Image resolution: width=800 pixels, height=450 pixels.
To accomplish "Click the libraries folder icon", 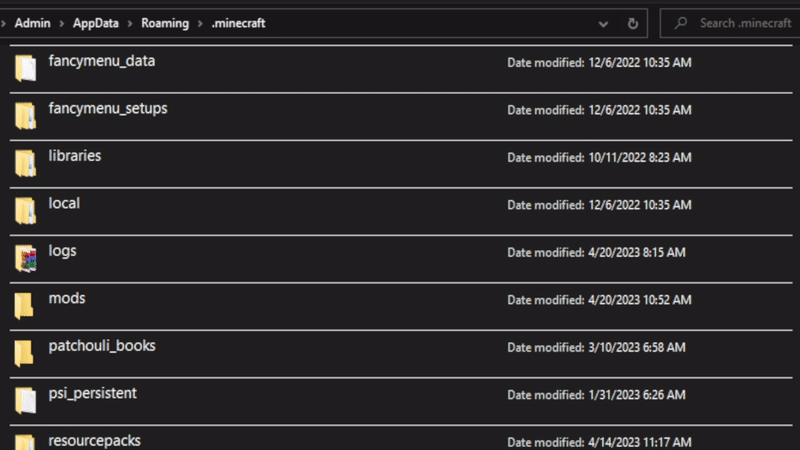I will 25,163.
